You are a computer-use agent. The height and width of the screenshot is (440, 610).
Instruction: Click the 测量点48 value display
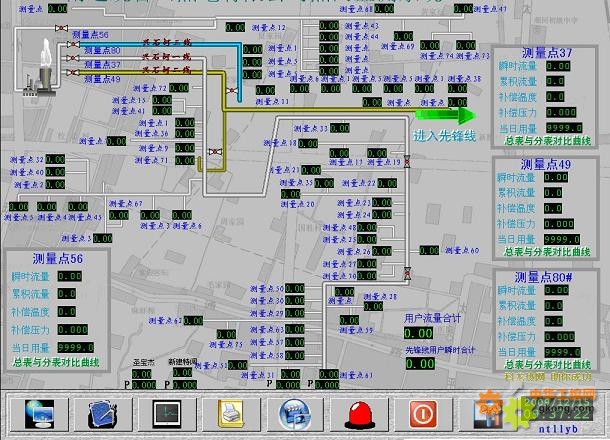367,227
